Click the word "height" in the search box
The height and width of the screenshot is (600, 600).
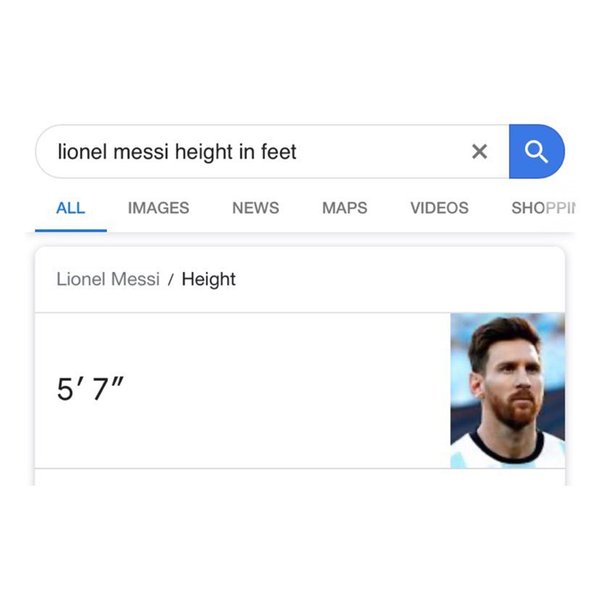pyautogui.click(x=204, y=152)
